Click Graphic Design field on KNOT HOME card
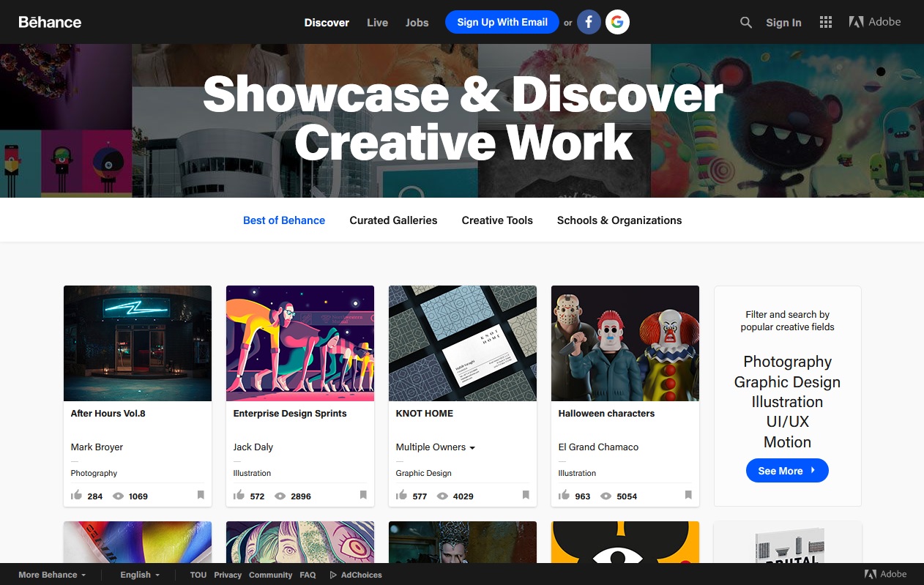The image size is (924, 585). click(x=424, y=473)
